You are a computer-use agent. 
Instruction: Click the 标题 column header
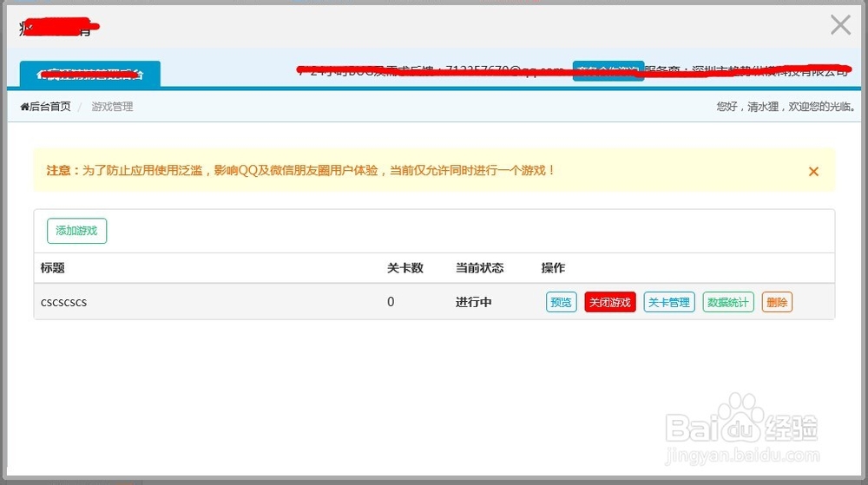53,268
